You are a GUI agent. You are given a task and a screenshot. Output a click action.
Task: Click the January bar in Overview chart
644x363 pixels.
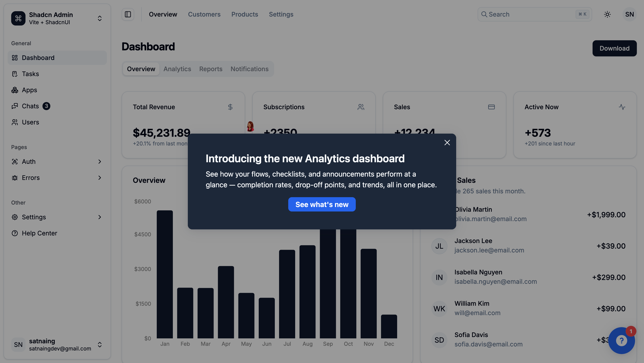[x=165, y=274]
